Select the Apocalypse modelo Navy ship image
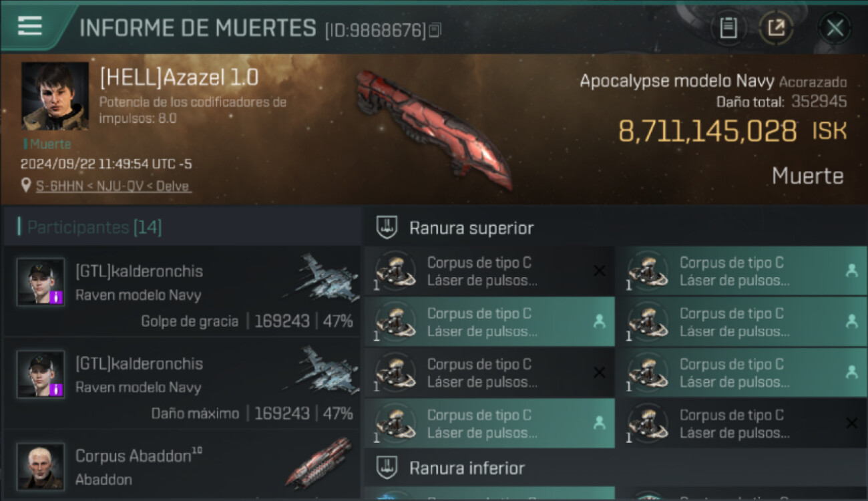Viewport: 868px width, 501px height. tap(434, 128)
